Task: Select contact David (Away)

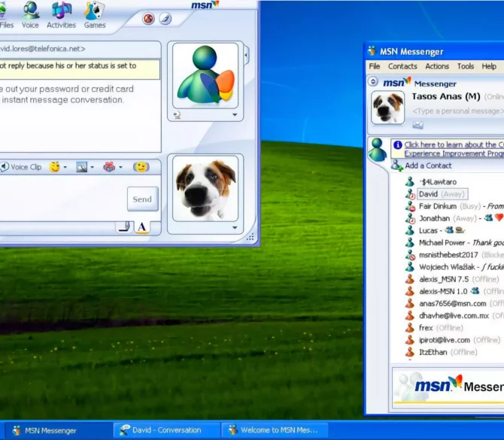Action: (x=442, y=194)
